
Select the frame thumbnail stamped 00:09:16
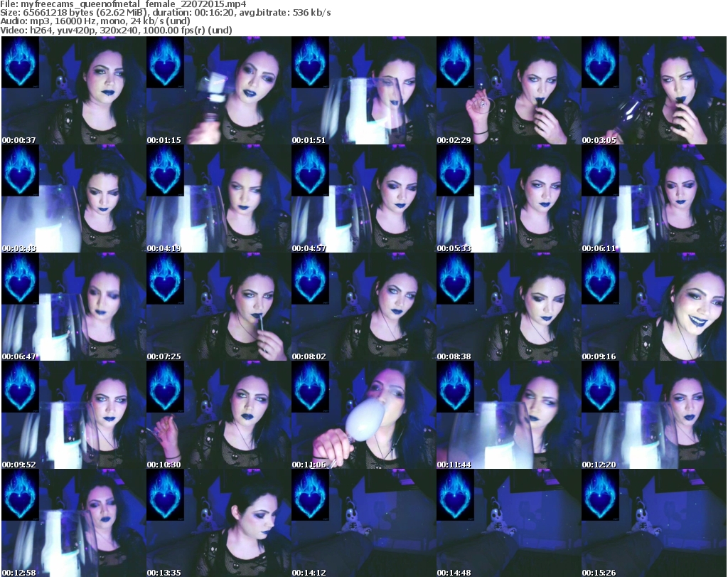pyautogui.click(x=654, y=307)
